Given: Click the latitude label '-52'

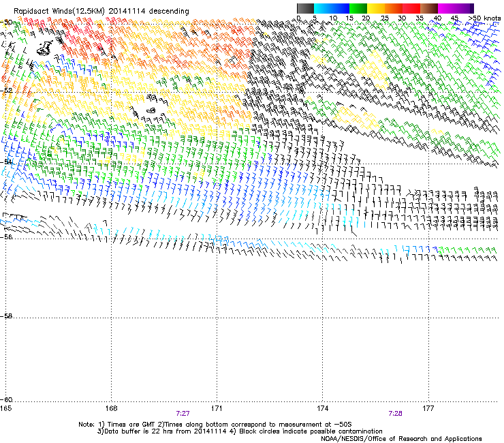Looking at the screenshot, I should pyautogui.click(x=6, y=91).
